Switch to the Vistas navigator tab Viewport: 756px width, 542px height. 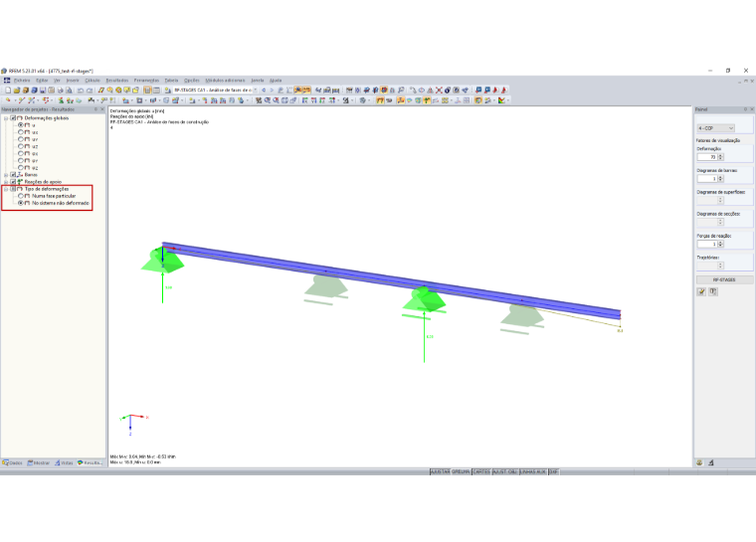point(64,462)
